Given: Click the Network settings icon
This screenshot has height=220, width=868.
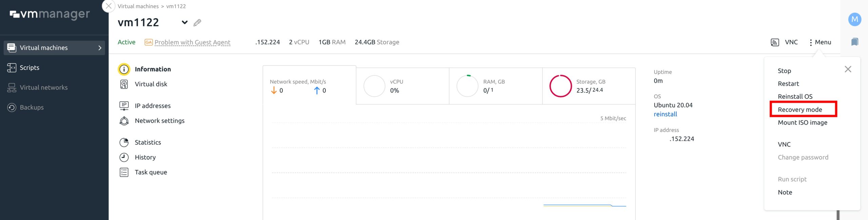Looking at the screenshot, I should [x=124, y=121].
